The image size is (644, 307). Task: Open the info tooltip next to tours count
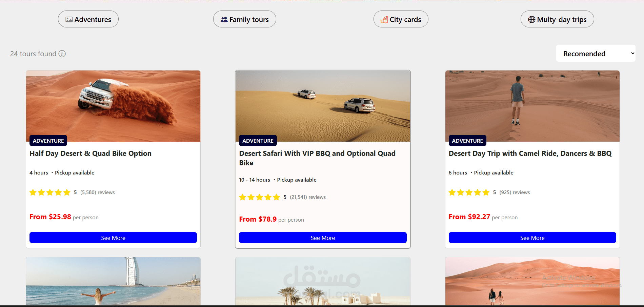pos(62,54)
